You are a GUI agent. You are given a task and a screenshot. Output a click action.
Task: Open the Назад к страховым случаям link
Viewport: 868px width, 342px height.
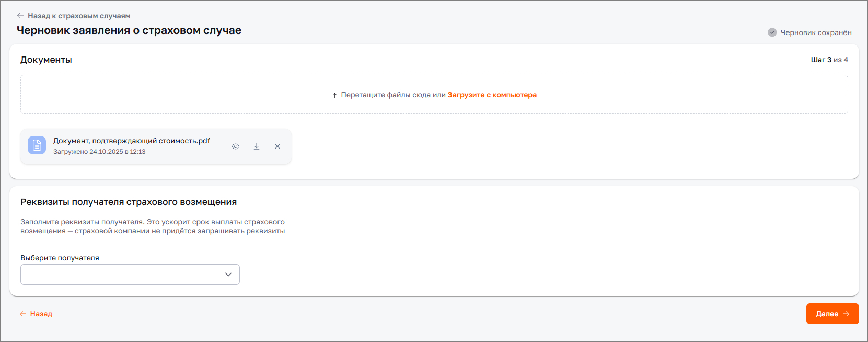[79, 16]
